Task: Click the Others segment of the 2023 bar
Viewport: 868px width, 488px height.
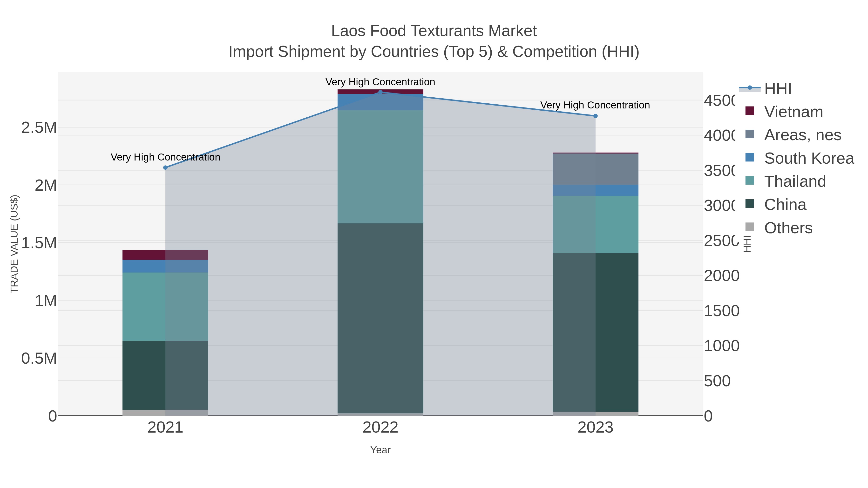Action: pyautogui.click(x=595, y=414)
